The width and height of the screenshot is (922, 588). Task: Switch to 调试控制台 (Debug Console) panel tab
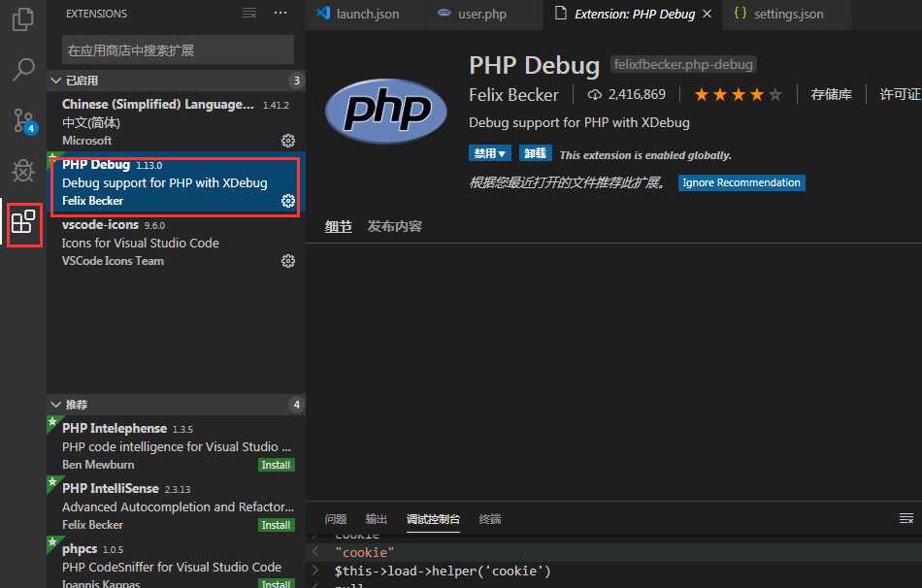point(433,518)
